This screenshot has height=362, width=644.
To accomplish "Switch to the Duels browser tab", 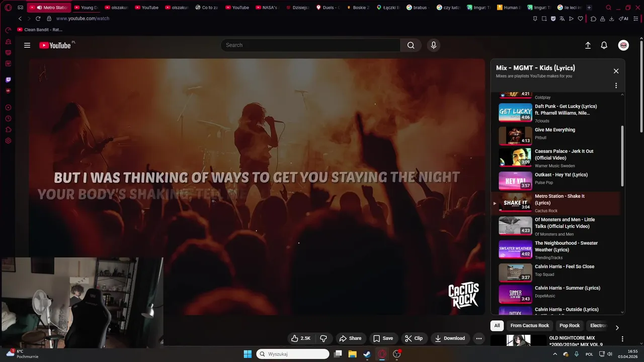I will [328, 8].
